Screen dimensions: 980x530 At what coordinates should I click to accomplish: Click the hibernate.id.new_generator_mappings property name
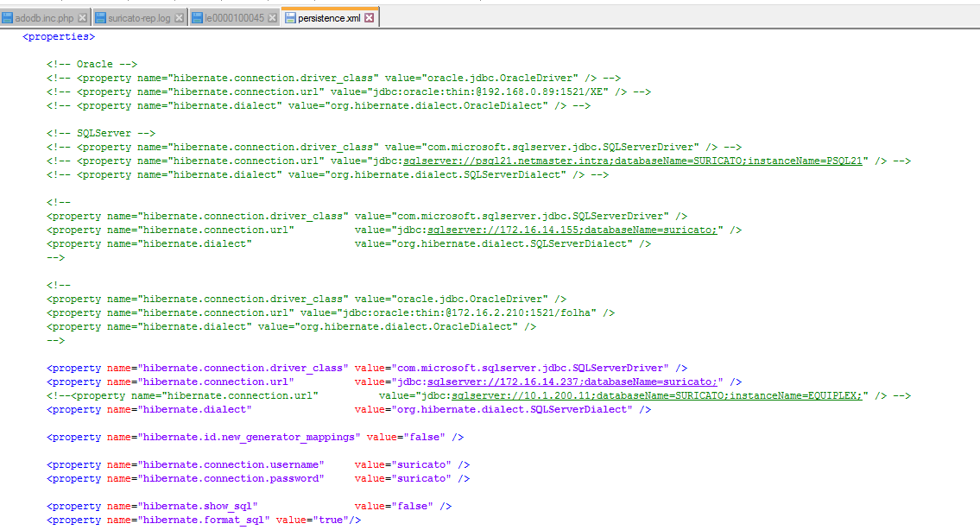click(x=249, y=438)
